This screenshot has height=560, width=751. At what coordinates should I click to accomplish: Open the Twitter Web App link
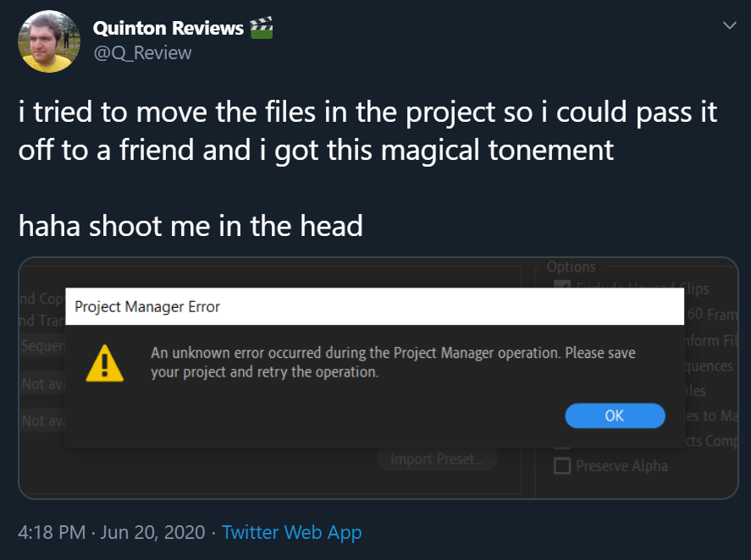coord(292,532)
